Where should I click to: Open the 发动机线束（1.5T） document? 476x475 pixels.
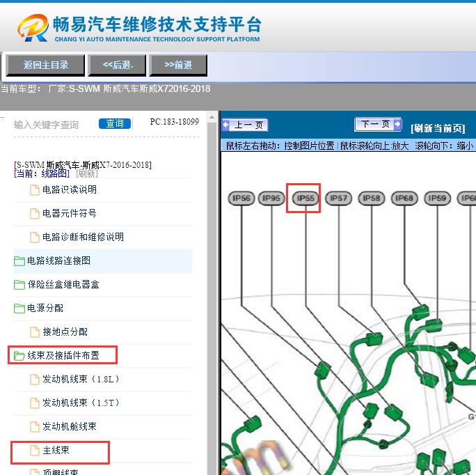tap(81, 403)
